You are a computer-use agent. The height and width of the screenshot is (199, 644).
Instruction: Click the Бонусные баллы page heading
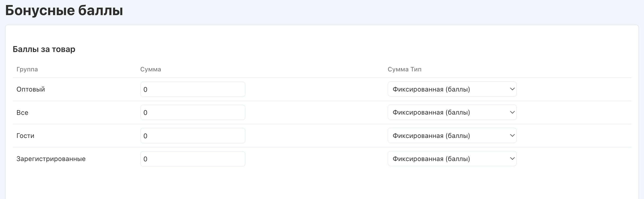coord(64,11)
